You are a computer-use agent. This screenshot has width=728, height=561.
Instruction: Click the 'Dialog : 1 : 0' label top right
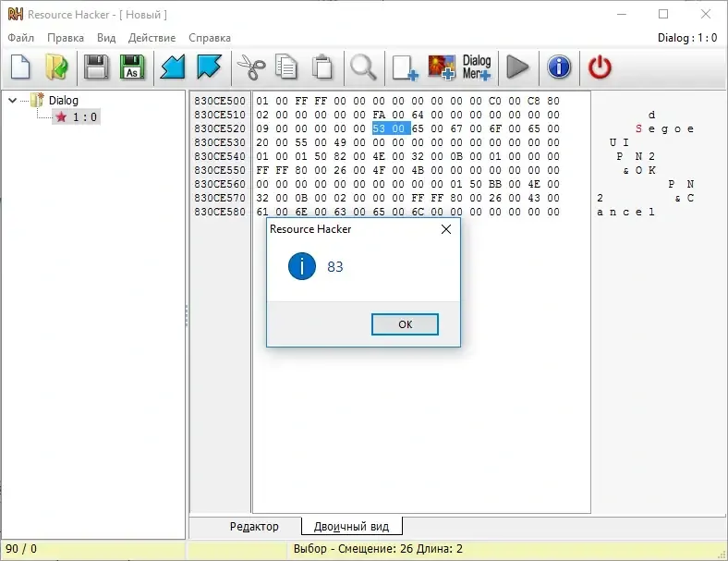[x=687, y=38]
